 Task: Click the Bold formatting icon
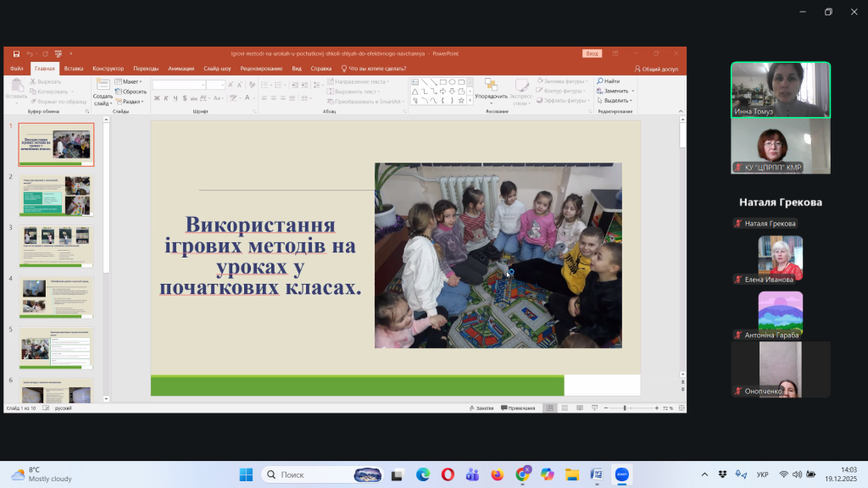[x=157, y=98]
